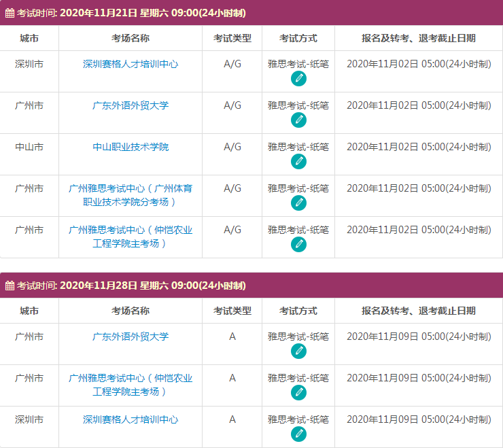Image resolution: width=503 pixels, height=448 pixels.
Task: Click pencil icon for 仲恺农业工程学院主考场 on November 28
Action: click(298, 393)
